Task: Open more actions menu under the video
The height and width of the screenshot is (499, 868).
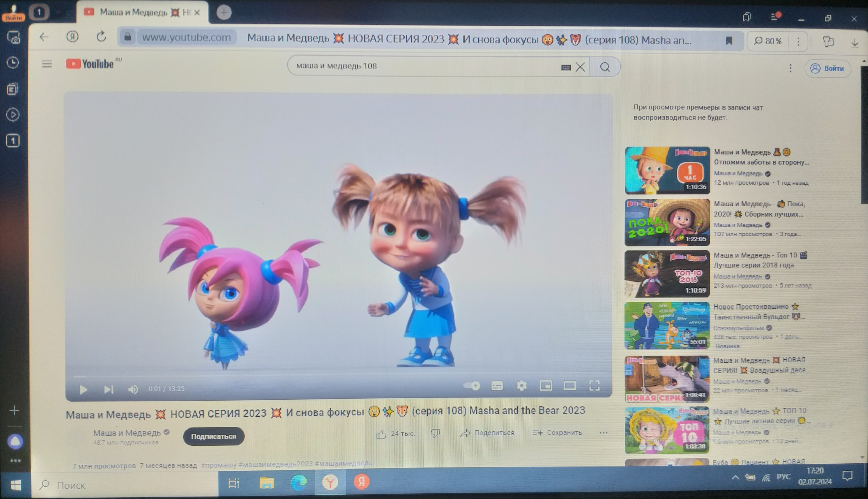Action: pyautogui.click(x=604, y=433)
